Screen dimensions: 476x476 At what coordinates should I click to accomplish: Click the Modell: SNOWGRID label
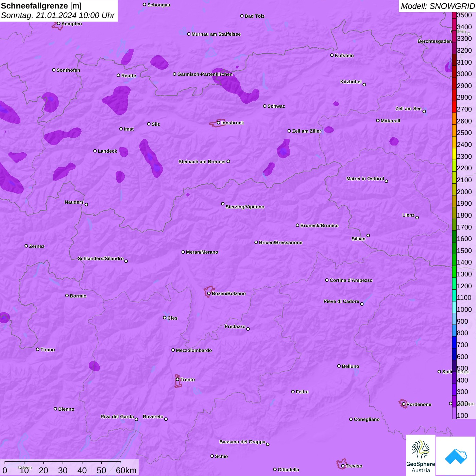438,6
